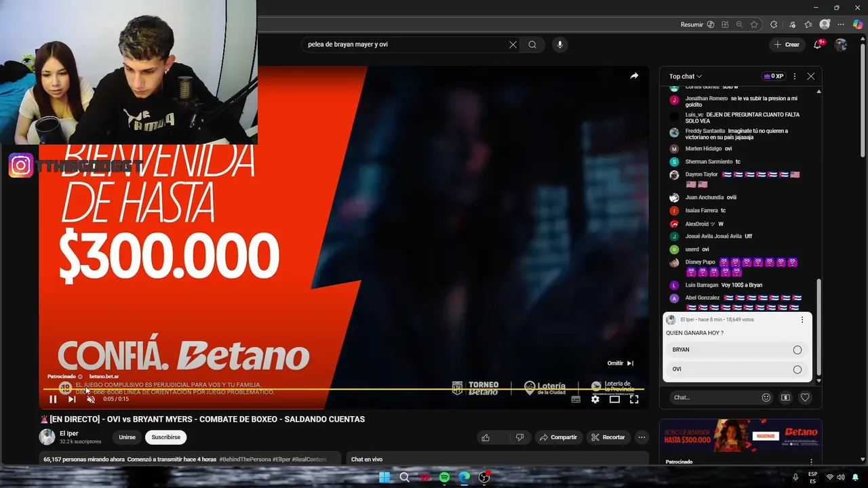Image resolution: width=868 pixels, height=488 pixels.
Task: Open Super Chat dollar icon
Action: [786, 398]
